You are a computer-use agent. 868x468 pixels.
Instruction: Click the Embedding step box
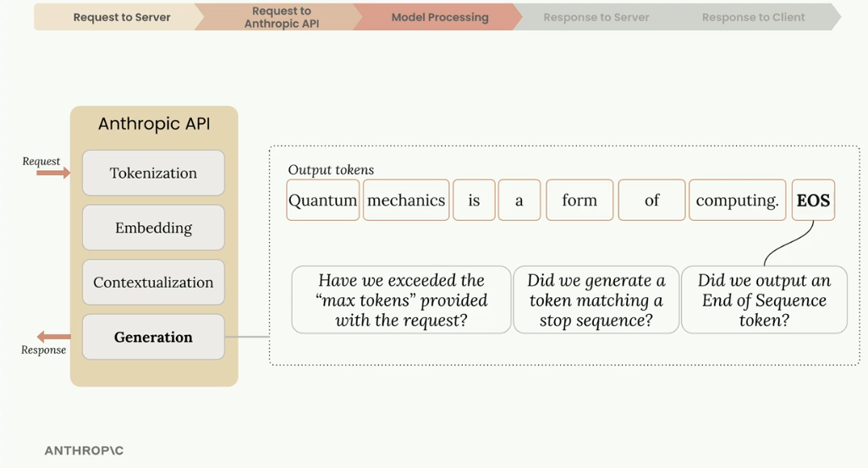pyautogui.click(x=153, y=228)
